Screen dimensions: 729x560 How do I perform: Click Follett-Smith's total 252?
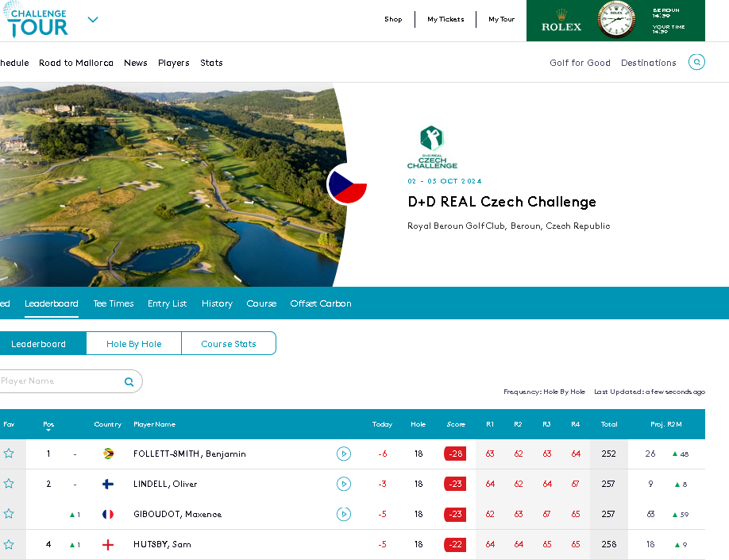click(608, 454)
